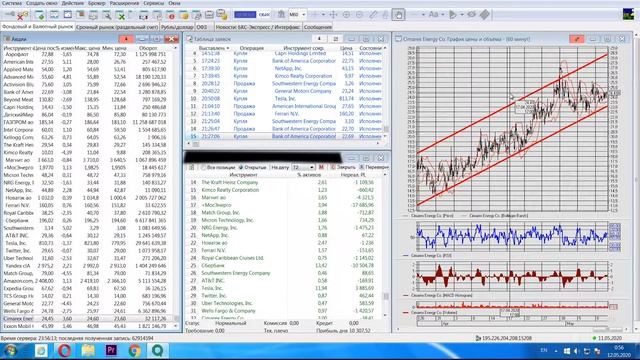Open the Расширения menu
640x360 pixels.
pyautogui.click(x=124, y=3)
